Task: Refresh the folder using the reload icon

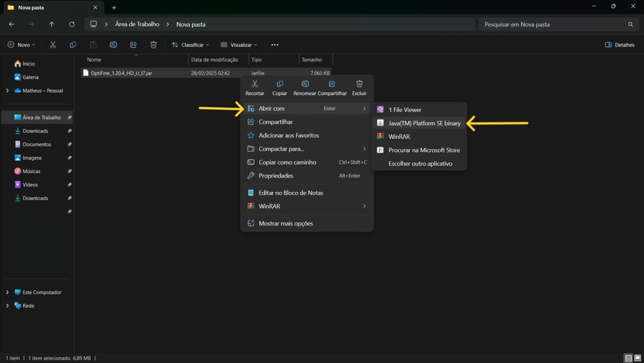Action: 71,24
